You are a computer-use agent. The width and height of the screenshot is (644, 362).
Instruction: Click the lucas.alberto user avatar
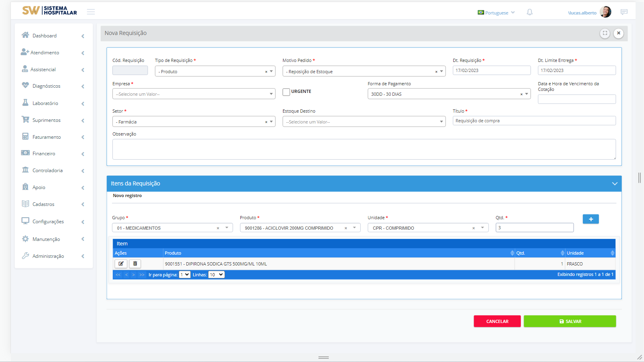(x=605, y=12)
